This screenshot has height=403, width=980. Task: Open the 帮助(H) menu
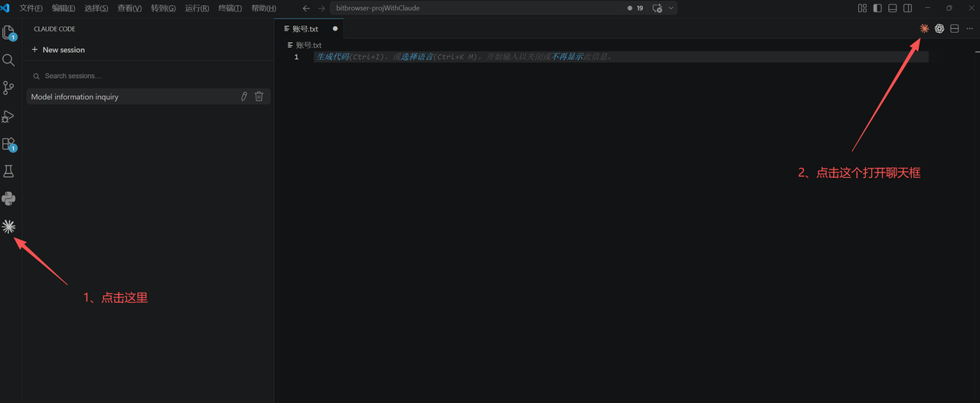[263, 8]
